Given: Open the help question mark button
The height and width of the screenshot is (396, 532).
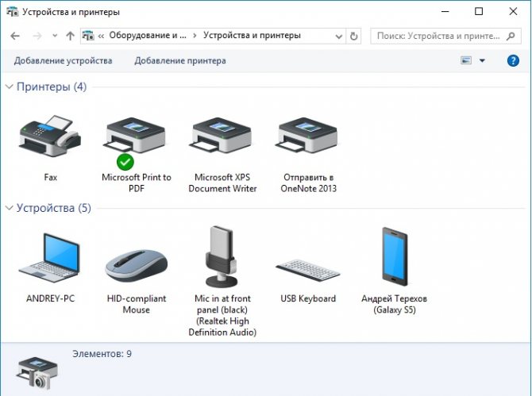Looking at the screenshot, I should click(x=513, y=60).
